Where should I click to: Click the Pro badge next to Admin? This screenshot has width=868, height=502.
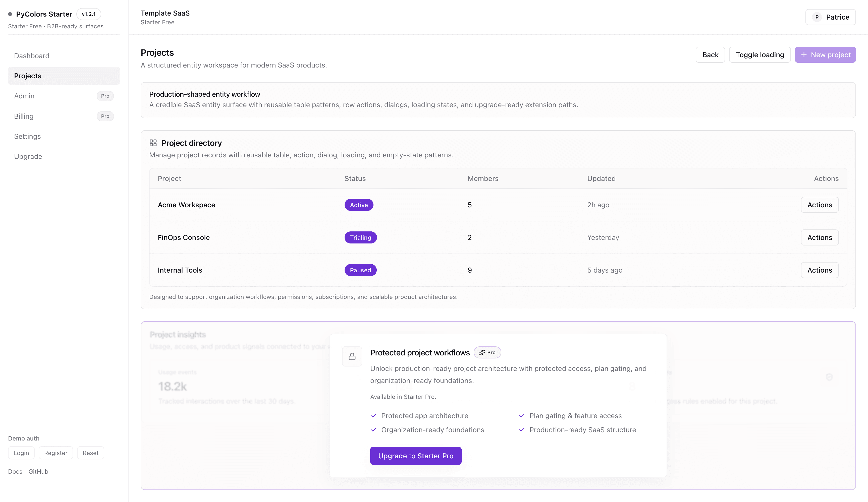click(x=105, y=96)
